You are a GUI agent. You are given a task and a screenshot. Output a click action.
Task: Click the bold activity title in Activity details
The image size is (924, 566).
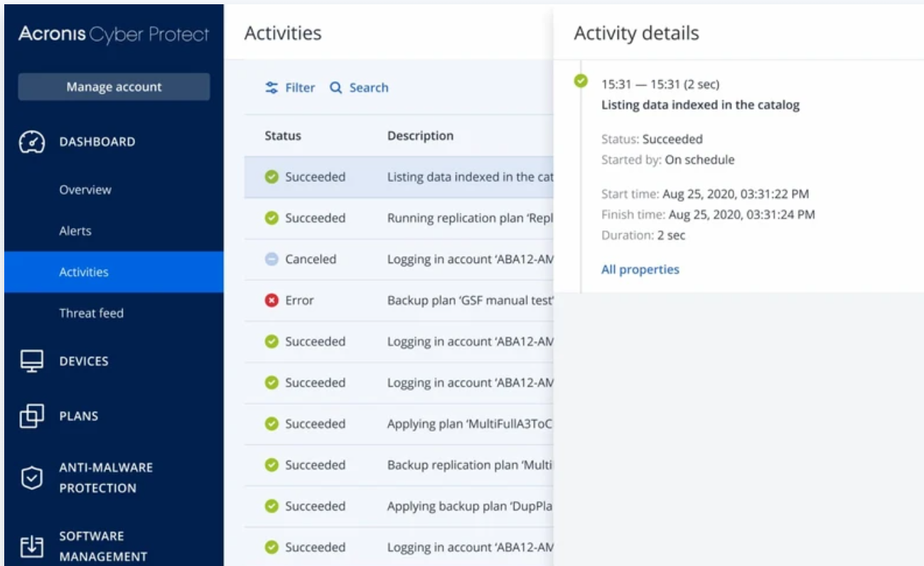click(700, 105)
